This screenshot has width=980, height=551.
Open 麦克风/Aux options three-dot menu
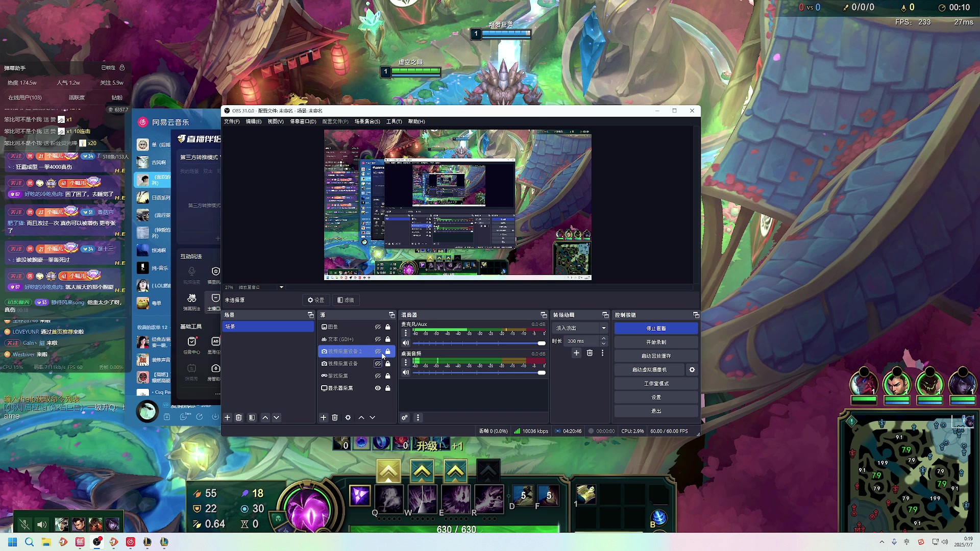click(x=406, y=333)
